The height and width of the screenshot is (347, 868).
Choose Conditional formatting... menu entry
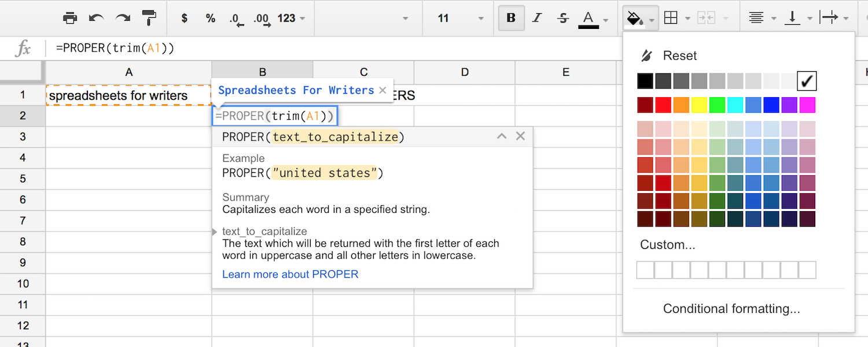[731, 309]
